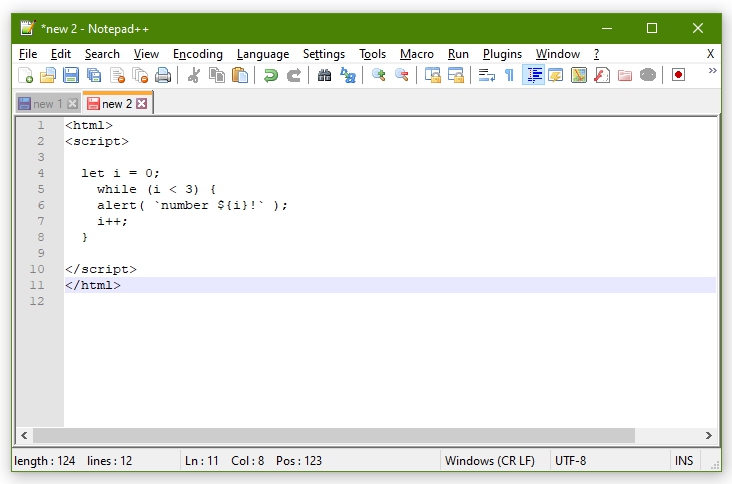Click the Save All icon
This screenshot has width=732, height=484.
click(94, 75)
